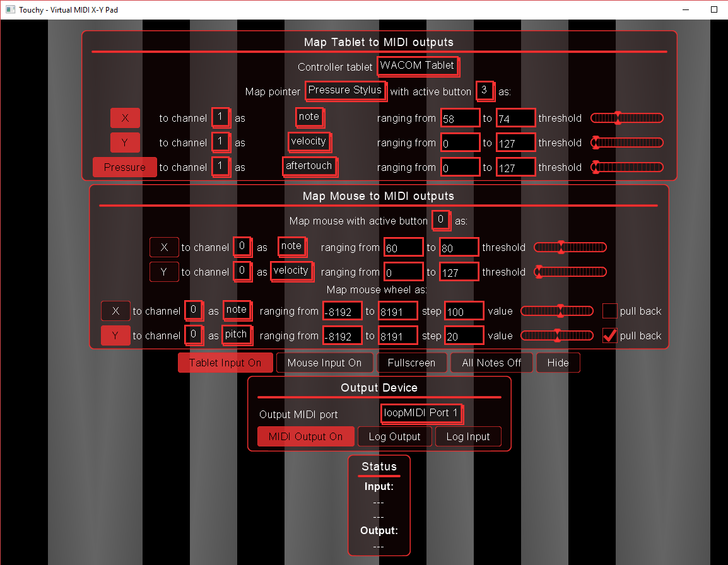728x565 pixels.
Task: Open tablet Y velocity type dropdown
Action: (x=309, y=142)
